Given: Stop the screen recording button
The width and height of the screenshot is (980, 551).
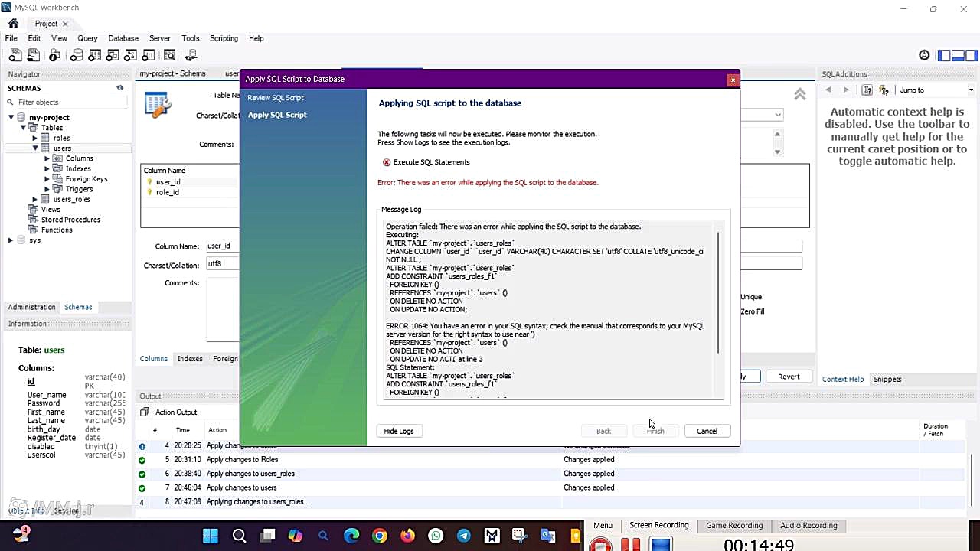Looking at the screenshot, I should tap(601, 545).
